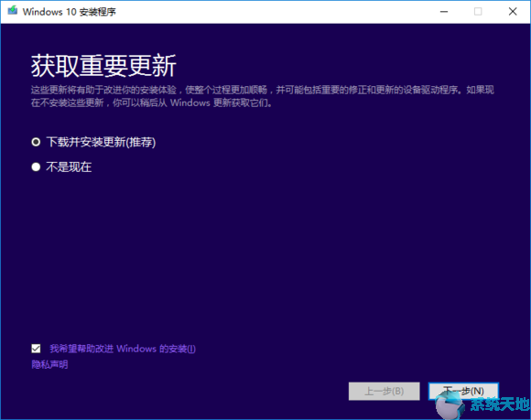This screenshot has height=420, width=531.
Task: Click the 上一步(B) button
Action: point(384,392)
